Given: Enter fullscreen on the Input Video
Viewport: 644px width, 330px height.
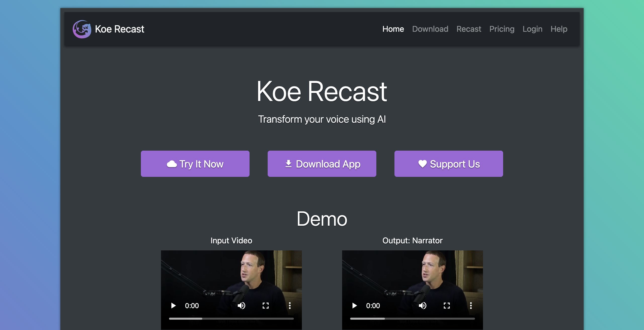Looking at the screenshot, I should (x=266, y=306).
